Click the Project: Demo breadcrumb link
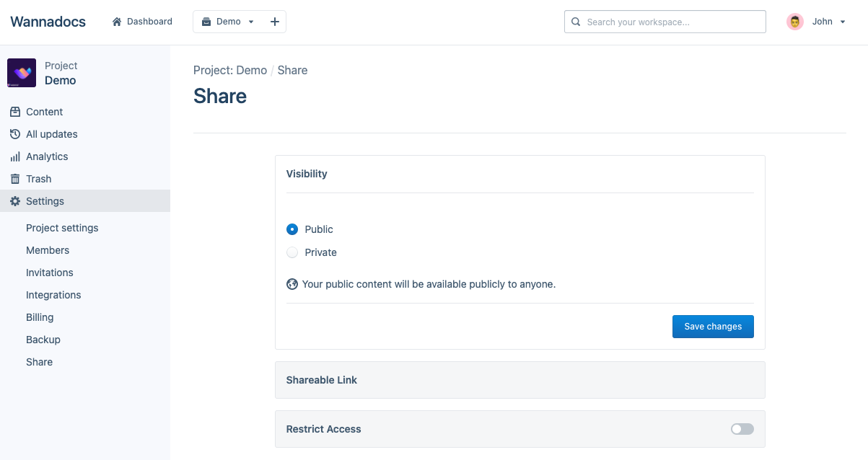The height and width of the screenshot is (460, 868). pyautogui.click(x=230, y=70)
